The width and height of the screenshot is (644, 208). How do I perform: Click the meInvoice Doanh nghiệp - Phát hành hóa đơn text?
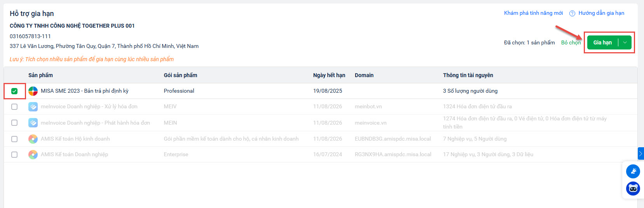pyautogui.click(x=95, y=123)
